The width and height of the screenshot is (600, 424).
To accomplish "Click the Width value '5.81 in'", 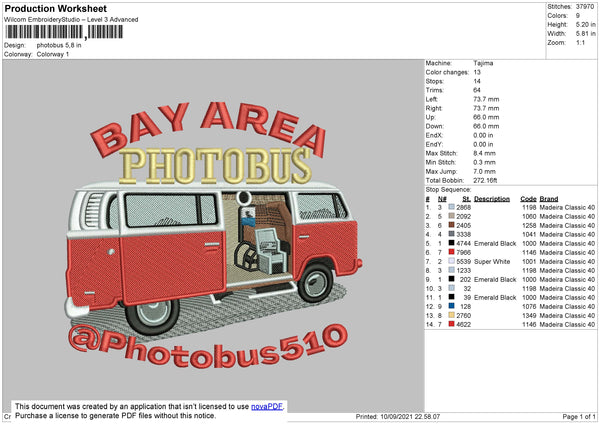I will click(x=585, y=34).
